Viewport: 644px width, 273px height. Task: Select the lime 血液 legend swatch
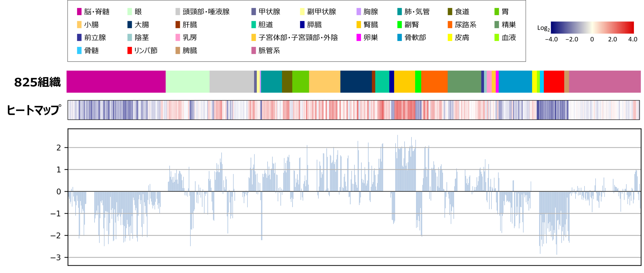pos(497,38)
